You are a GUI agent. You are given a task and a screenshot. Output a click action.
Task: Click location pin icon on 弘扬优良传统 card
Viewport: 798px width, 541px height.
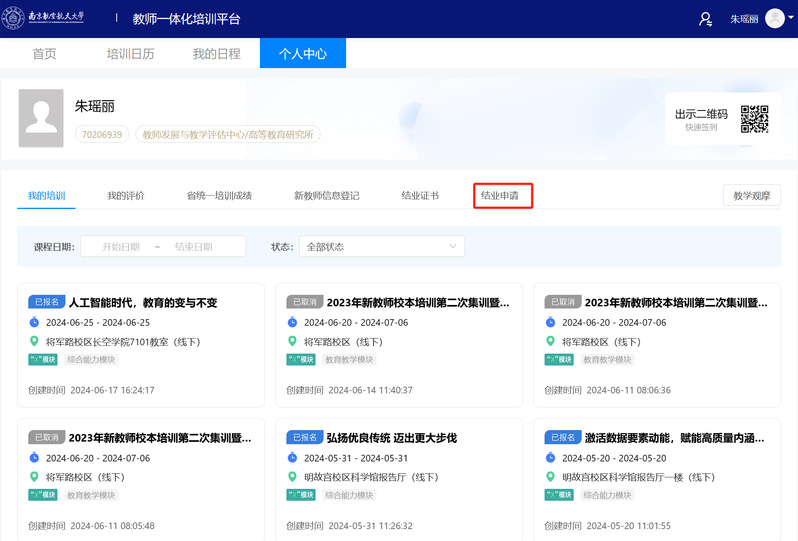(x=292, y=477)
